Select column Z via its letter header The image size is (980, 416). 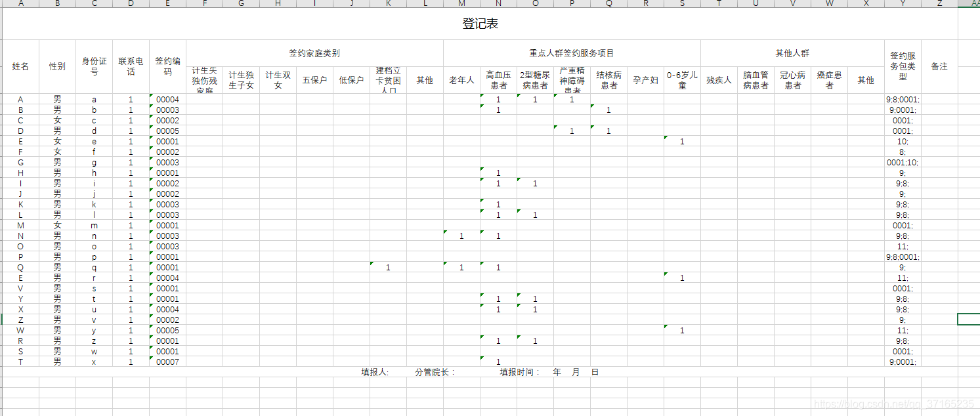click(939, 4)
